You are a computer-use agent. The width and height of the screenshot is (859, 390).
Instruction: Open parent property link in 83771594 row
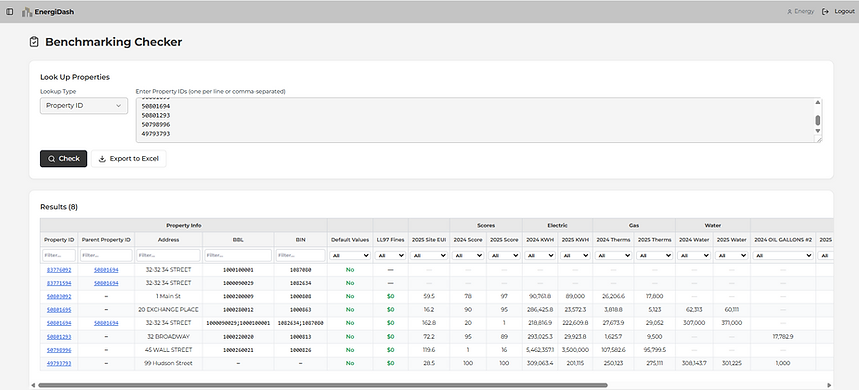pos(106,283)
